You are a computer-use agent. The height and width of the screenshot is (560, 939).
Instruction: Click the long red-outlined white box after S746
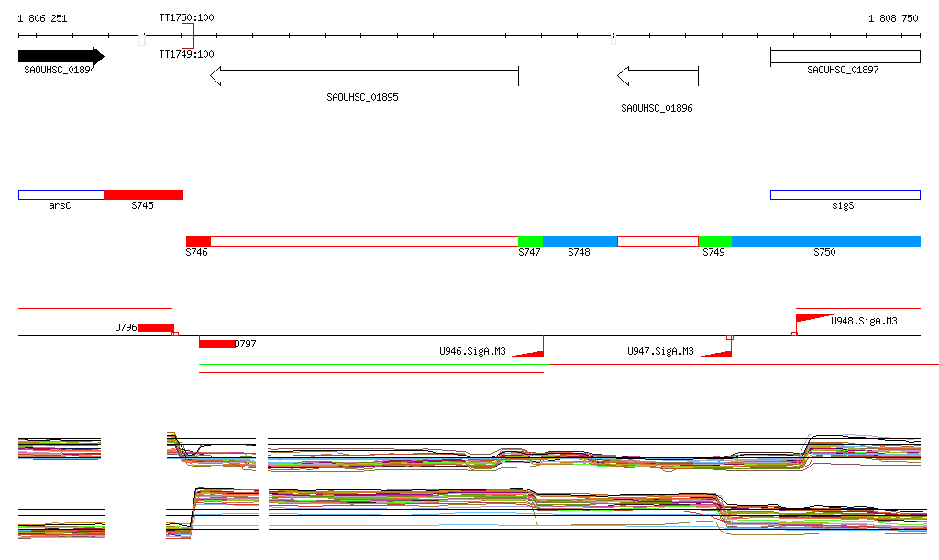[x=364, y=242]
